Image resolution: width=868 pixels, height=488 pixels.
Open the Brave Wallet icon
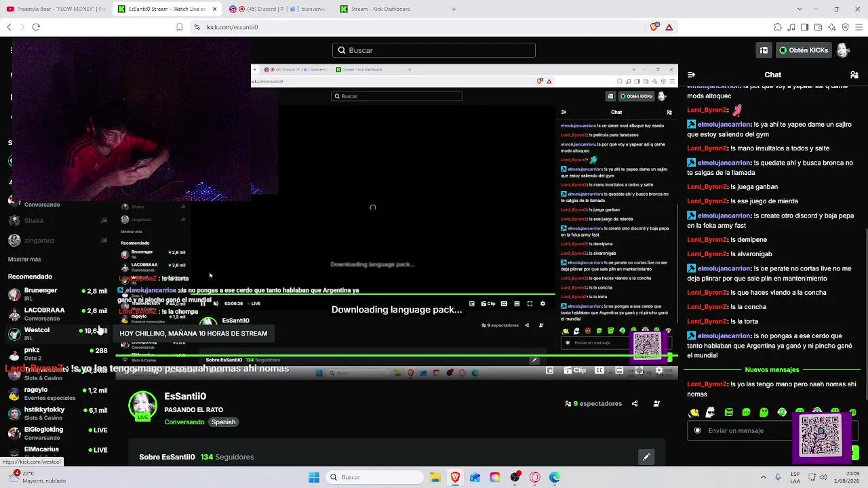tap(818, 27)
